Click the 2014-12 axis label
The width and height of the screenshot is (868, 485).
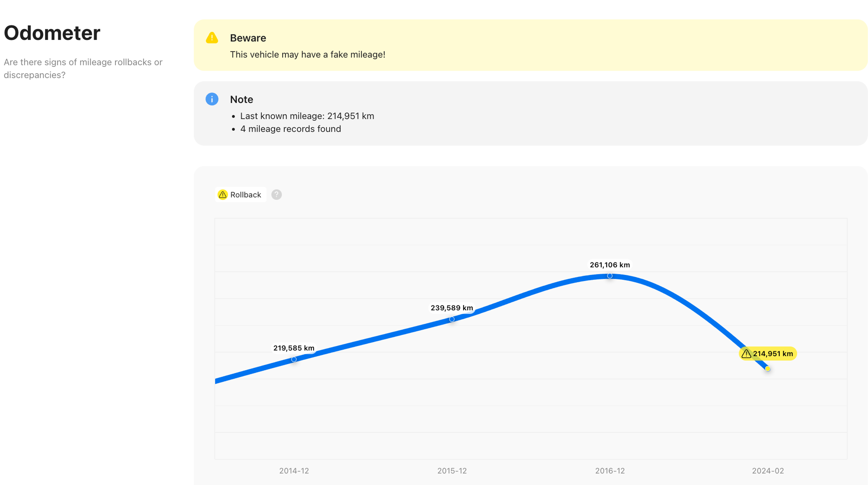point(294,471)
